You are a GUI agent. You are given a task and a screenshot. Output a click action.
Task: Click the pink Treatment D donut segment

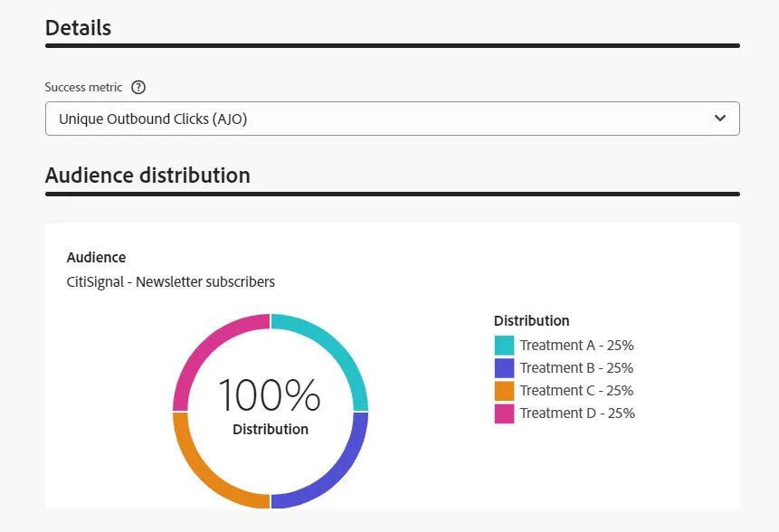(x=204, y=346)
